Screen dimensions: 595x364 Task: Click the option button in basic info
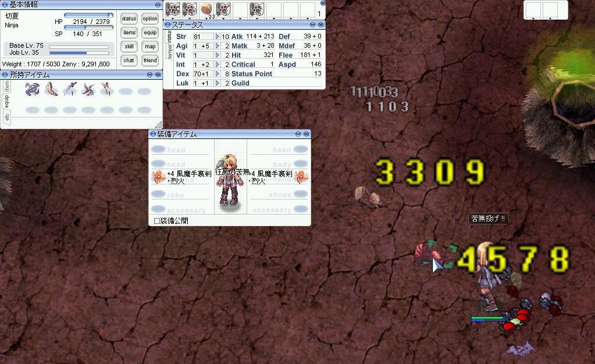[x=150, y=19]
